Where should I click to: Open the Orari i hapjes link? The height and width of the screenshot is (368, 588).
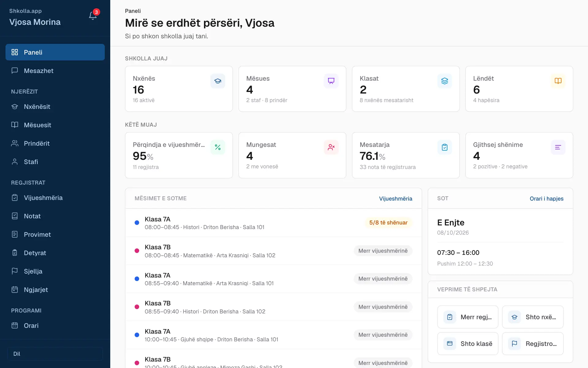[x=547, y=198]
